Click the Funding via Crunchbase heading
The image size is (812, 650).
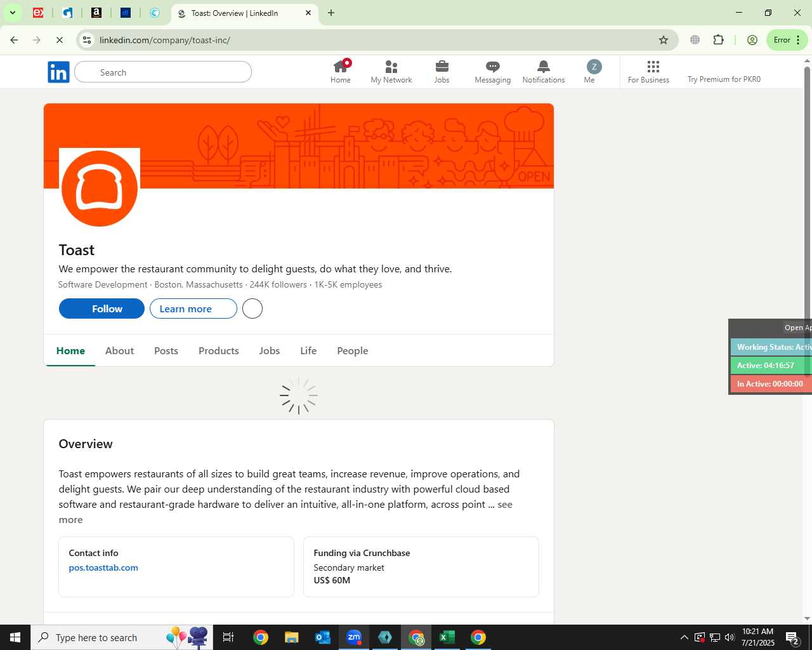click(362, 553)
